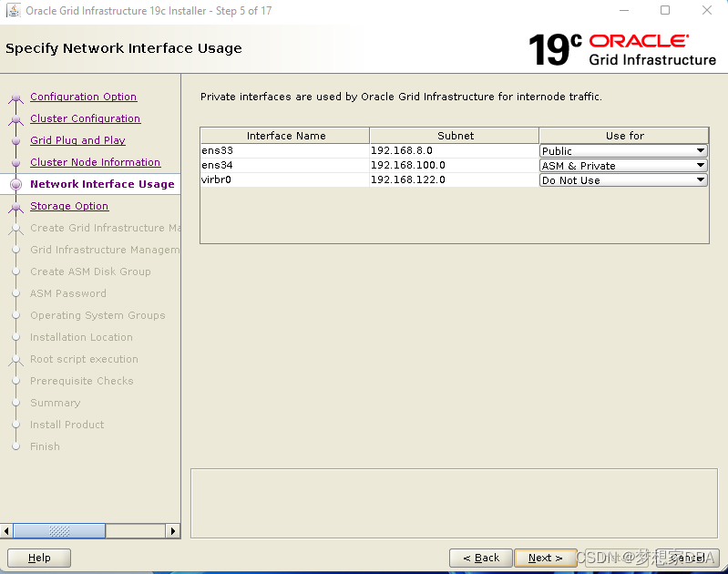
Task: Go to Cluster Configuration step
Action: tap(86, 118)
